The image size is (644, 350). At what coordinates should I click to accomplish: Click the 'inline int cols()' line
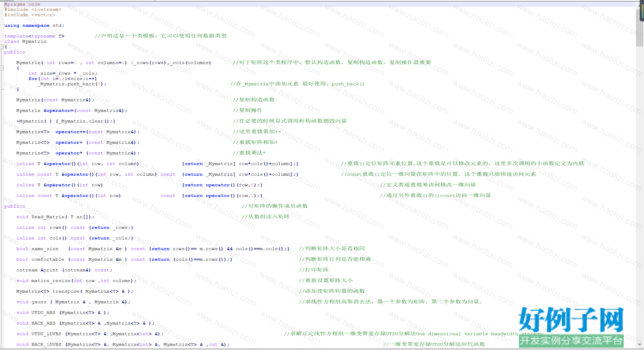click(x=75, y=238)
